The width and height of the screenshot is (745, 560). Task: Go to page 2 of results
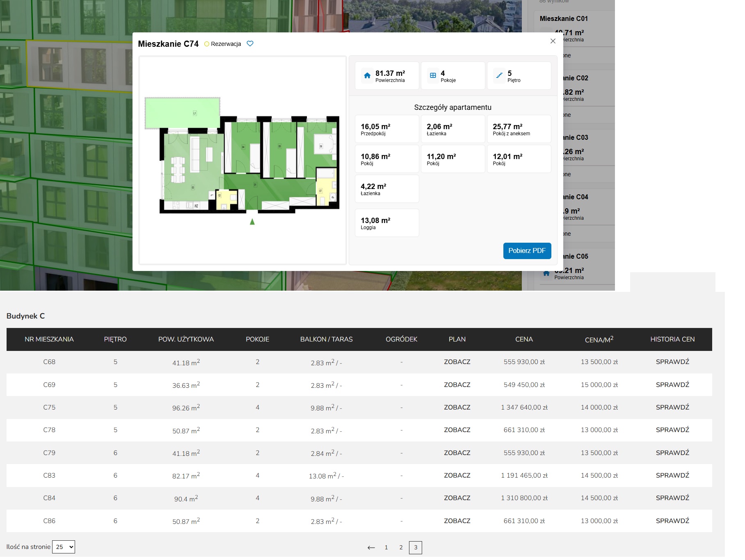[401, 547]
